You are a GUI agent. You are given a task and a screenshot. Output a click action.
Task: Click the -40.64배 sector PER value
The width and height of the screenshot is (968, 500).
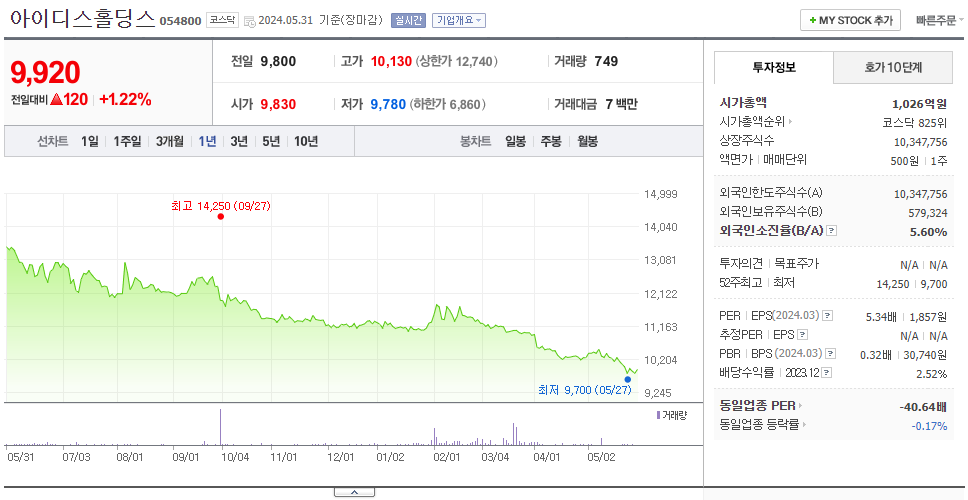click(923, 407)
